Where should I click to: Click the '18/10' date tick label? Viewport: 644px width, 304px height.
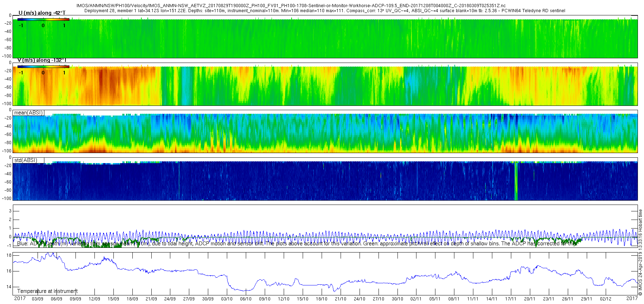(322, 299)
